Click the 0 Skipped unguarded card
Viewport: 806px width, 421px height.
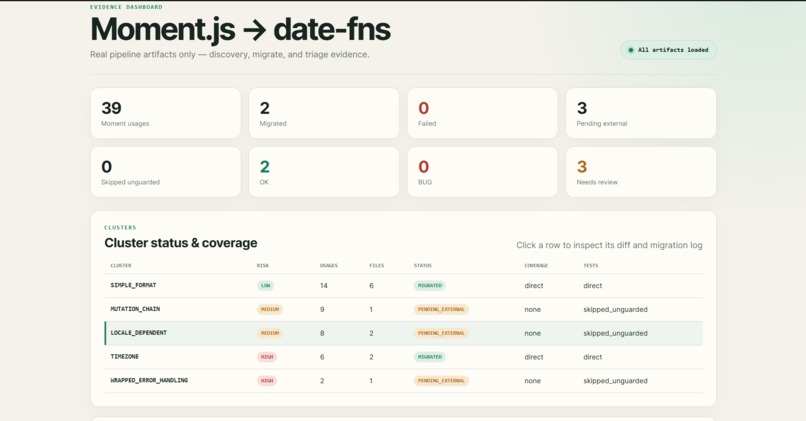click(x=166, y=172)
